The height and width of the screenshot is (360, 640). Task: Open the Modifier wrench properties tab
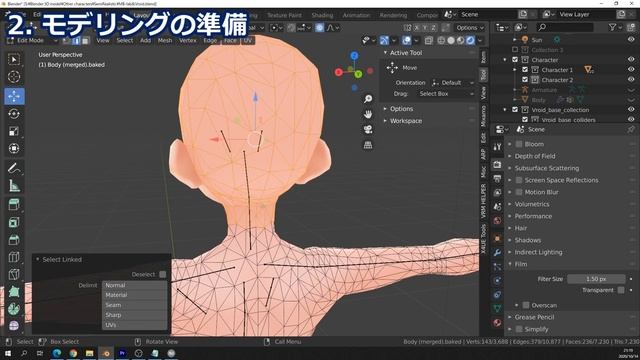[x=497, y=253]
